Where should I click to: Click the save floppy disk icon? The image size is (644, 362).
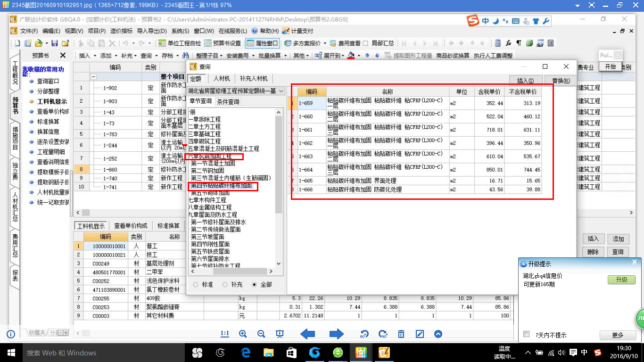pos(54,43)
